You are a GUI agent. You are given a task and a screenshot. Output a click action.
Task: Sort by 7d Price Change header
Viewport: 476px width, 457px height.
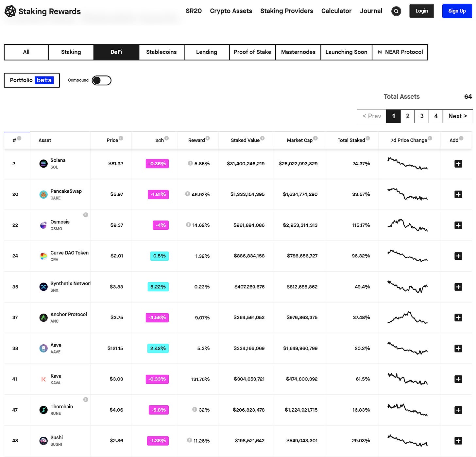click(x=409, y=140)
